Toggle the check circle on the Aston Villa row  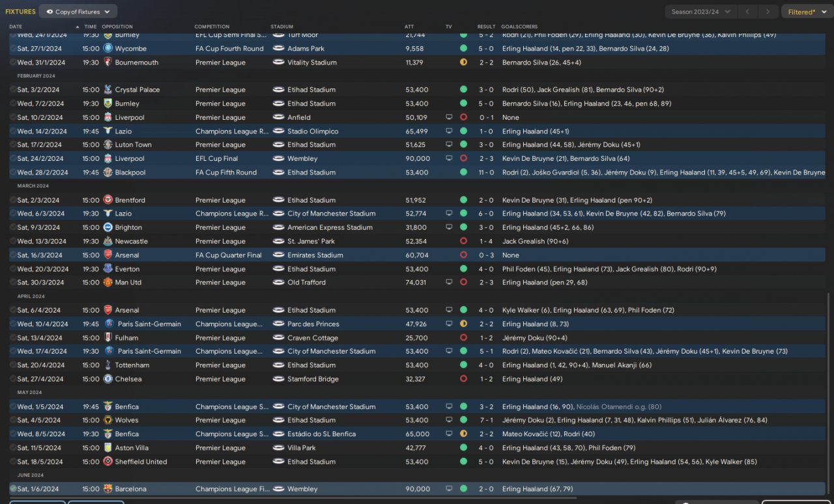click(x=13, y=448)
